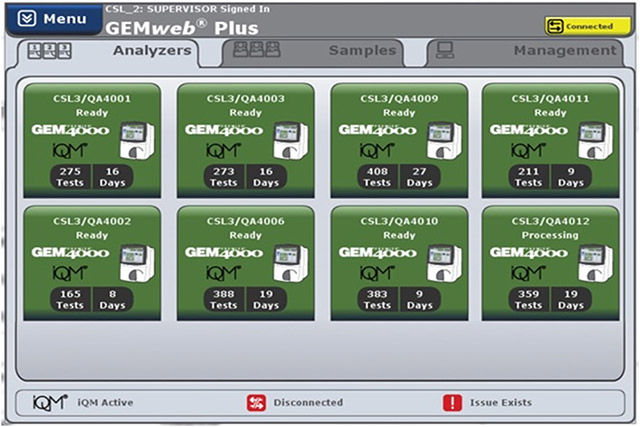
Task: Switch to the Analyzers tab
Action: (x=109, y=51)
